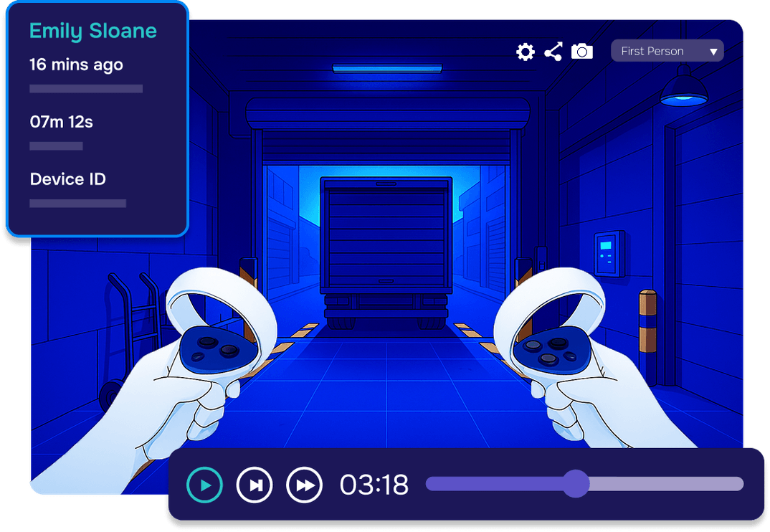Click the truck in the loading bay
The height and width of the screenshot is (532, 770).
[x=386, y=252]
